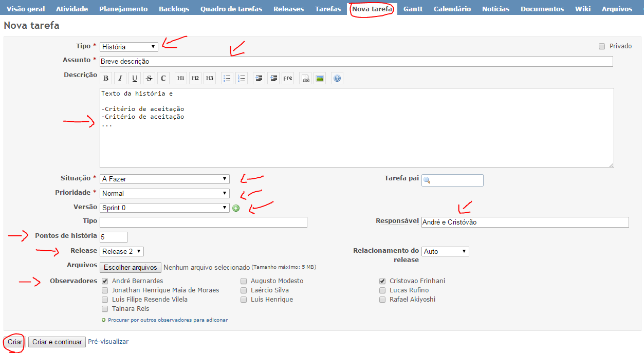Open the Release dropdown showing Release 2
The height and width of the screenshot is (353, 644).
[122, 251]
